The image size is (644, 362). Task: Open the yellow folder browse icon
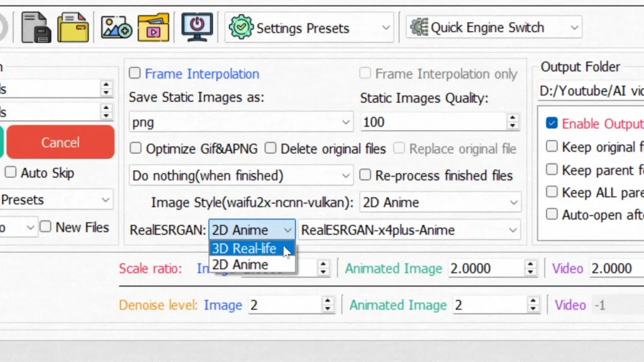pos(73,28)
